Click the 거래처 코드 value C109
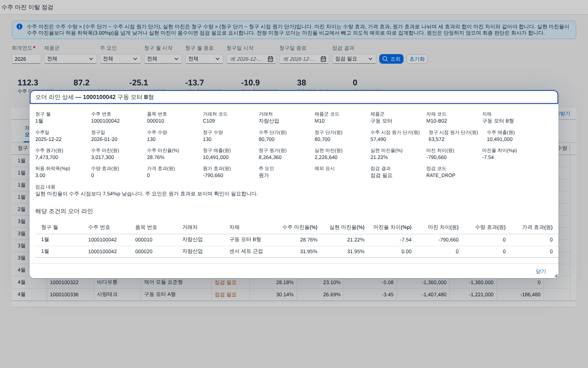588x368 pixels. pos(209,121)
